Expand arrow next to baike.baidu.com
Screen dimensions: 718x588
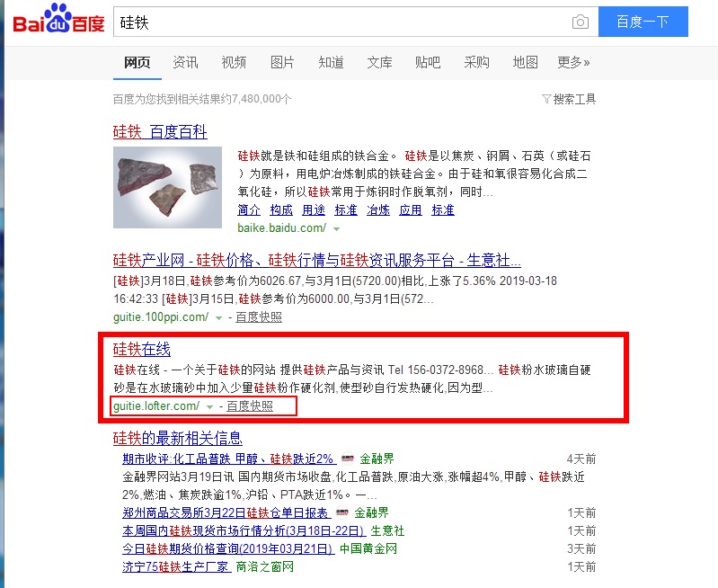pyautogui.click(x=337, y=228)
